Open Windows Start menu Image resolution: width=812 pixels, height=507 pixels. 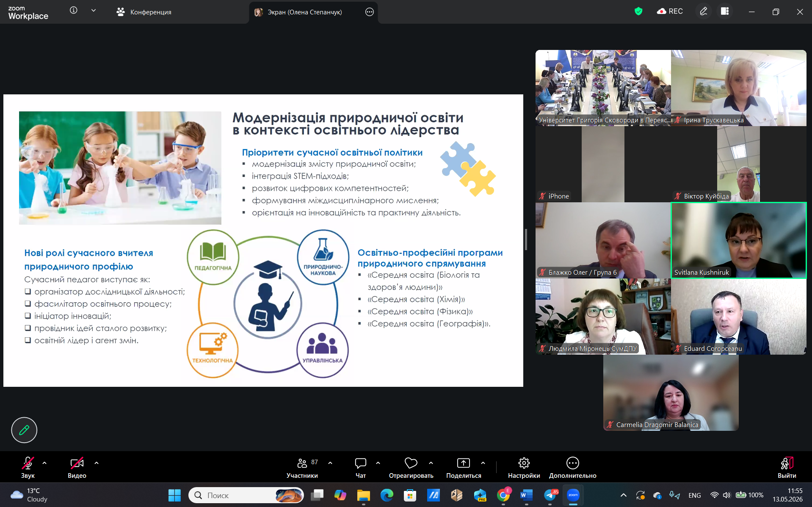pyautogui.click(x=174, y=495)
